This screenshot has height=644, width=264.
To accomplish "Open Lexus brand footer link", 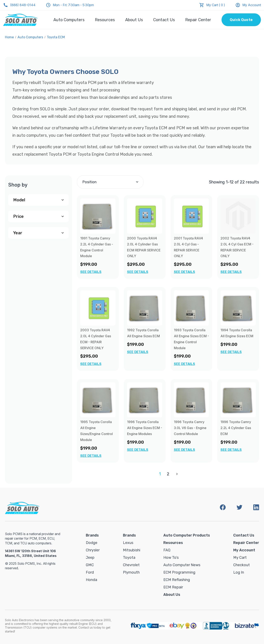I will pyautogui.click(x=128, y=542).
